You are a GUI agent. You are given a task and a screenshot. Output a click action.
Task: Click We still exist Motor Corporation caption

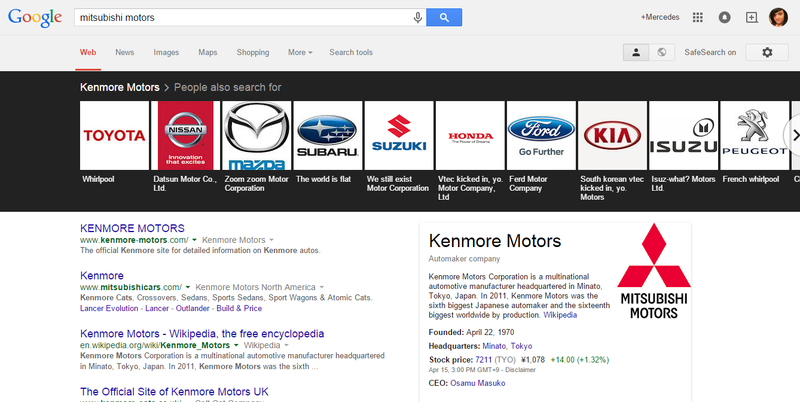tap(398, 184)
